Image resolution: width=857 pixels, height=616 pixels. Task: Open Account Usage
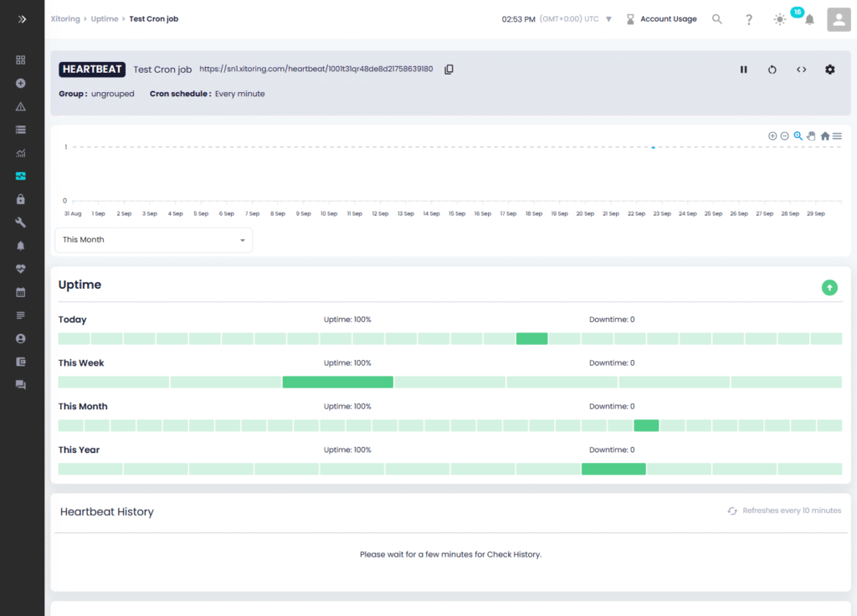[x=668, y=19]
